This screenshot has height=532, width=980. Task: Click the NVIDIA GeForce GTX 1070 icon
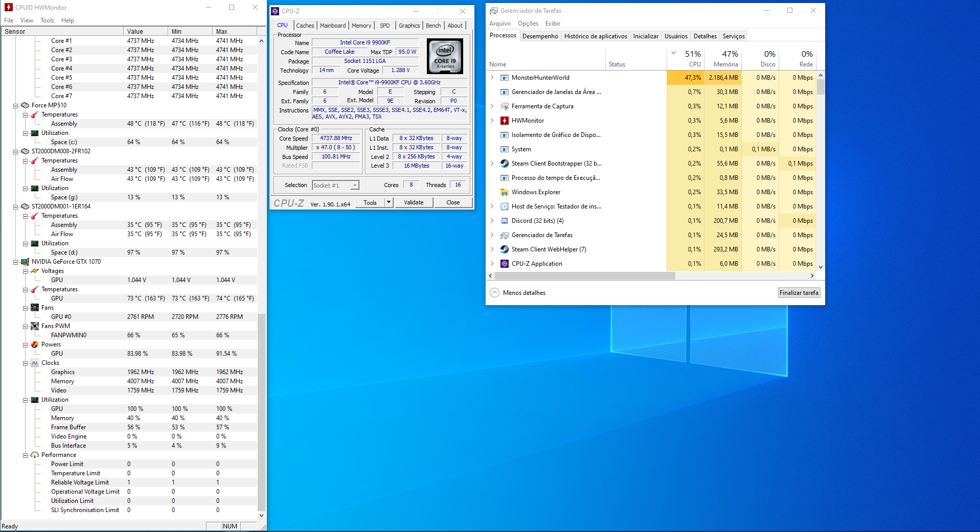(25, 262)
